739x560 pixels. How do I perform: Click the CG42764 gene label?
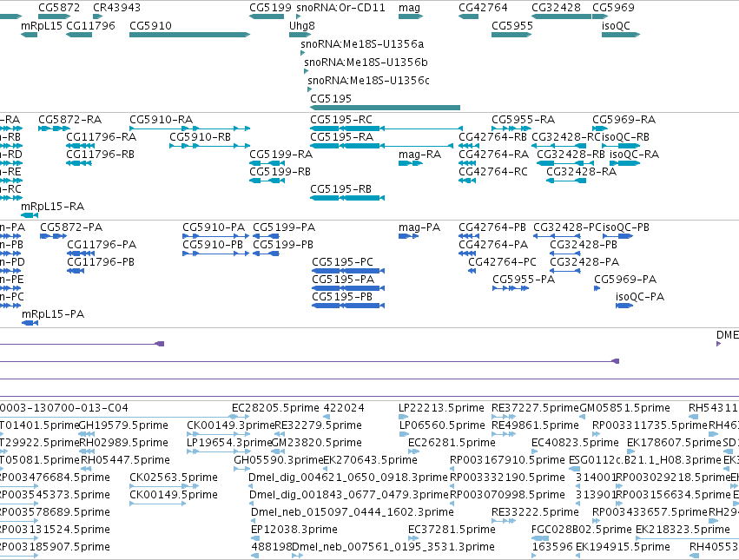click(483, 8)
